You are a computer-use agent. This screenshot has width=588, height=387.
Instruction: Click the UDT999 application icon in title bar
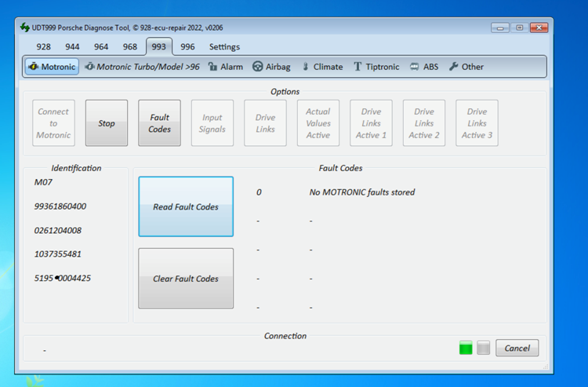coord(24,27)
